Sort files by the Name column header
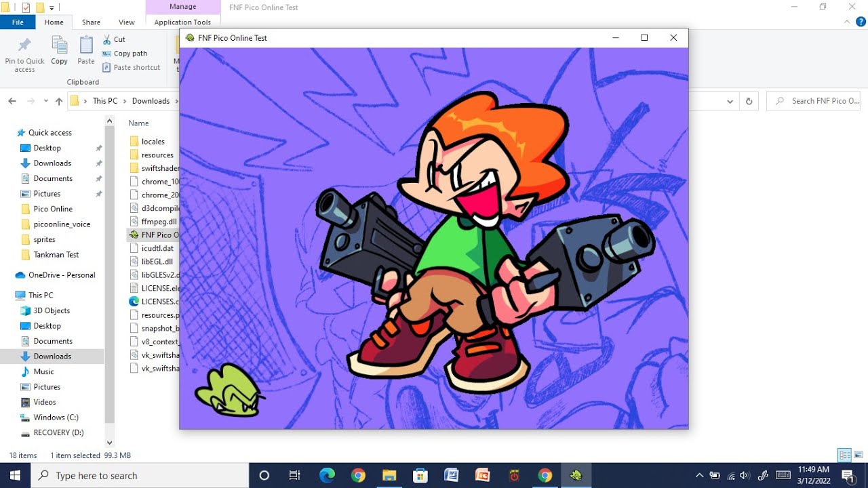This screenshot has width=868, height=488. 138,123
